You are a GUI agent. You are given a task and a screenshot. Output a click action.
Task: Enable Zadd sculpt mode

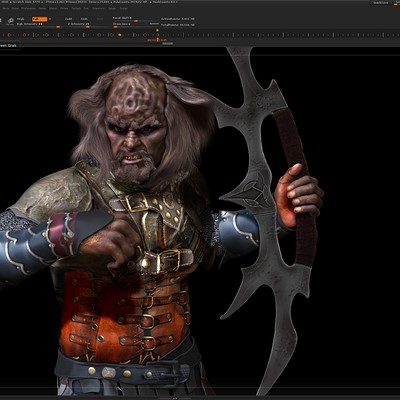[68, 19]
